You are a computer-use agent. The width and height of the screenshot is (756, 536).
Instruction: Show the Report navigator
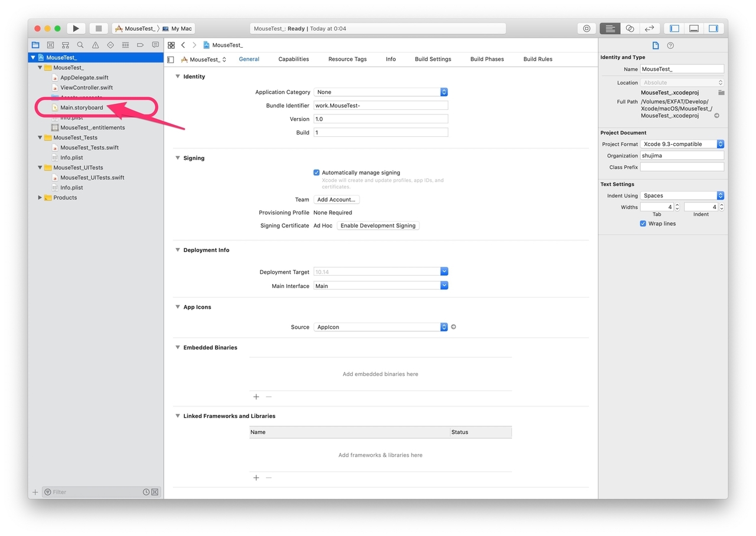click(155, 45)
